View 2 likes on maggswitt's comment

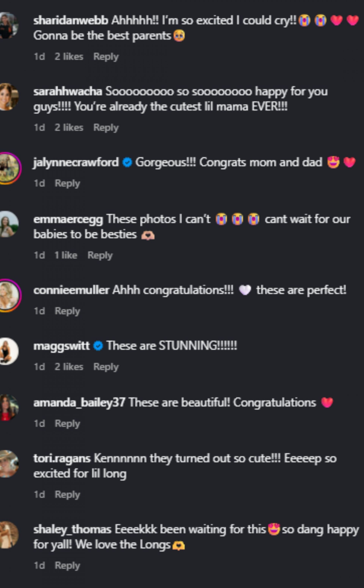coord(69,367)
